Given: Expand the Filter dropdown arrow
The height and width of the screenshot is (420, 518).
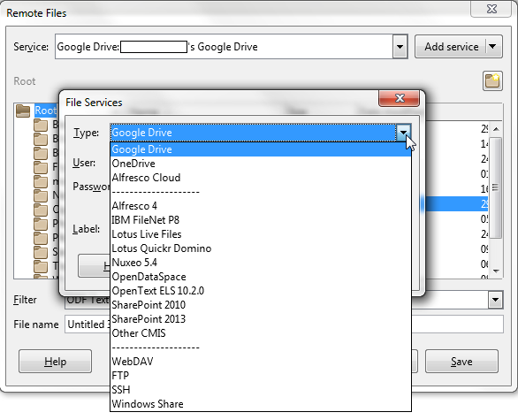Looking at the screenshot, I should tap(496, 300).
